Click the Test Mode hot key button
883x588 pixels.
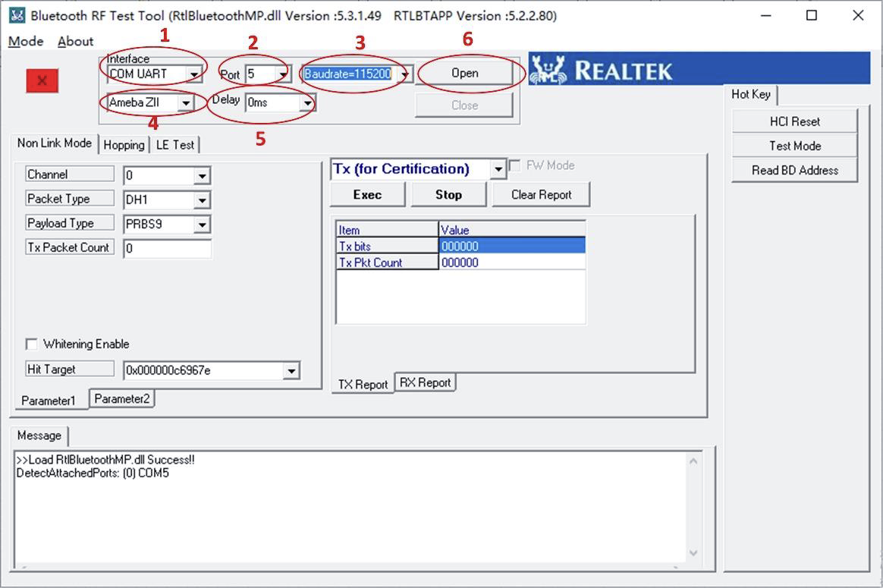click(794, 146)
